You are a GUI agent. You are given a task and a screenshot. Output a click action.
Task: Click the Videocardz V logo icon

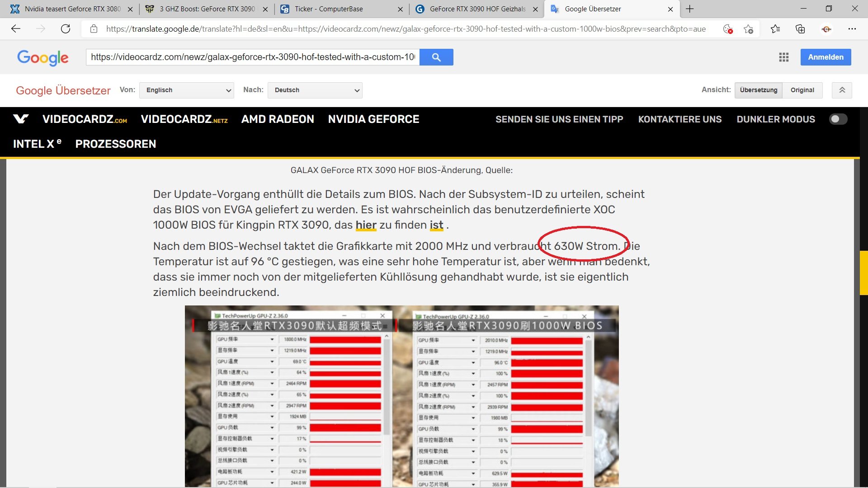[x=21, y=119]
